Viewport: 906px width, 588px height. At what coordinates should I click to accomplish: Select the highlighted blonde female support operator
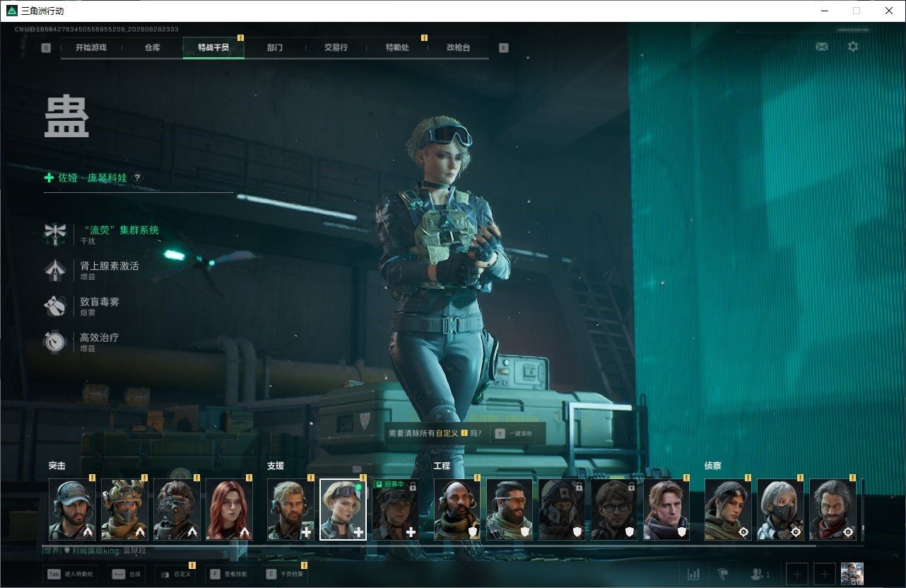343,510
